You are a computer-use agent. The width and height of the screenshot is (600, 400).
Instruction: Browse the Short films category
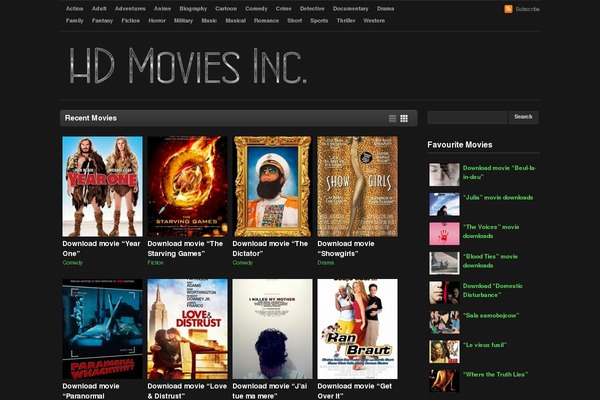pos(294,21)
